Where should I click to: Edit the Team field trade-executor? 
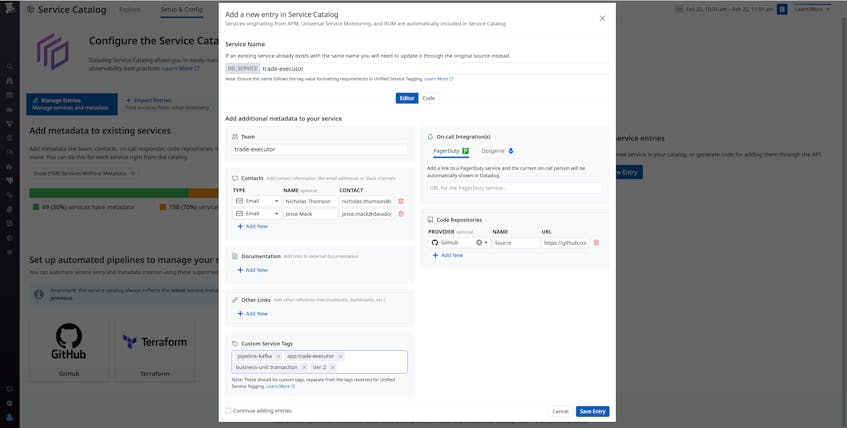(x=319, y=149)
